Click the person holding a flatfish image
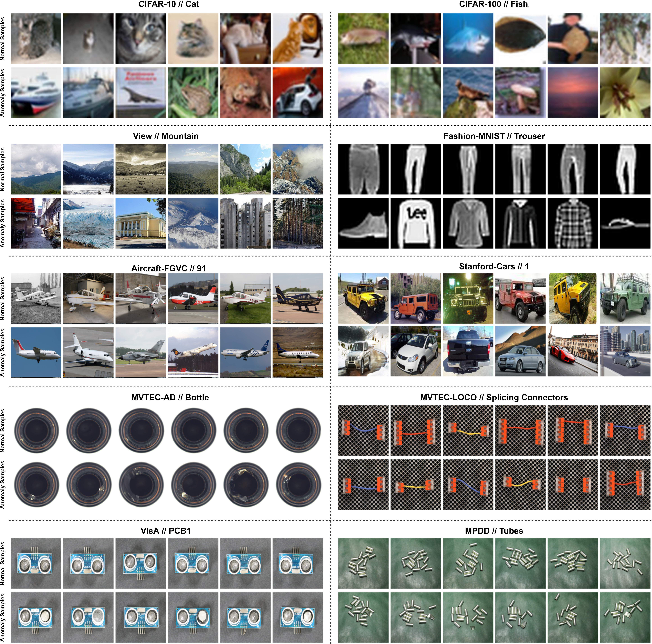 tap(573, 38)
